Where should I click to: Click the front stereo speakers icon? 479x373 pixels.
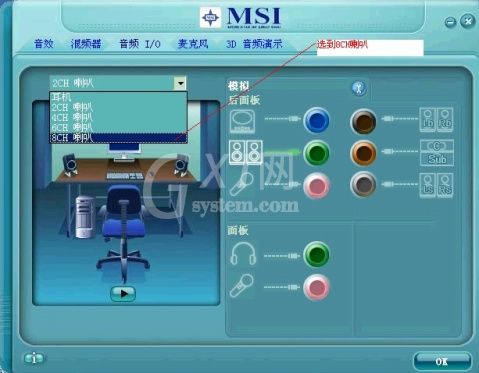click(246, 152)
